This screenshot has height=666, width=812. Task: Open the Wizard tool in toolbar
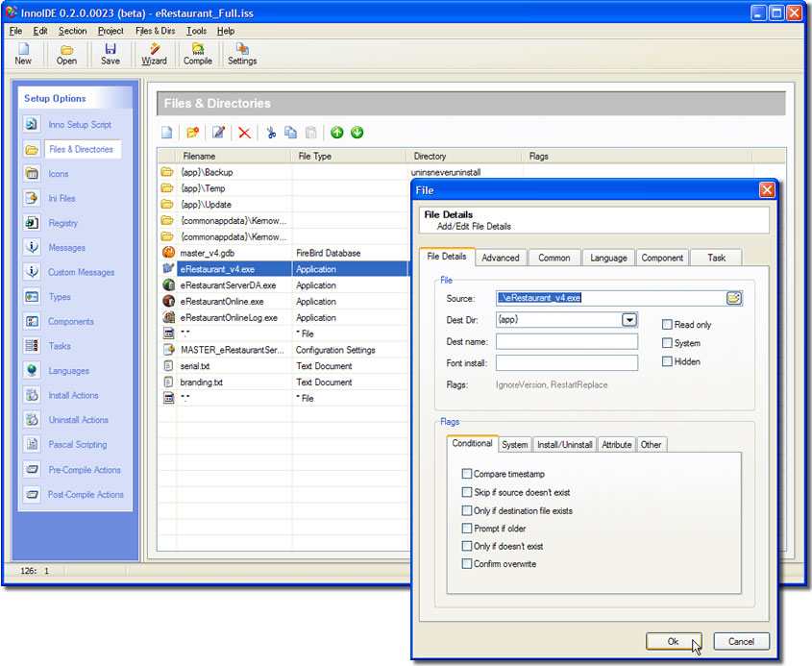pos(154,54)
